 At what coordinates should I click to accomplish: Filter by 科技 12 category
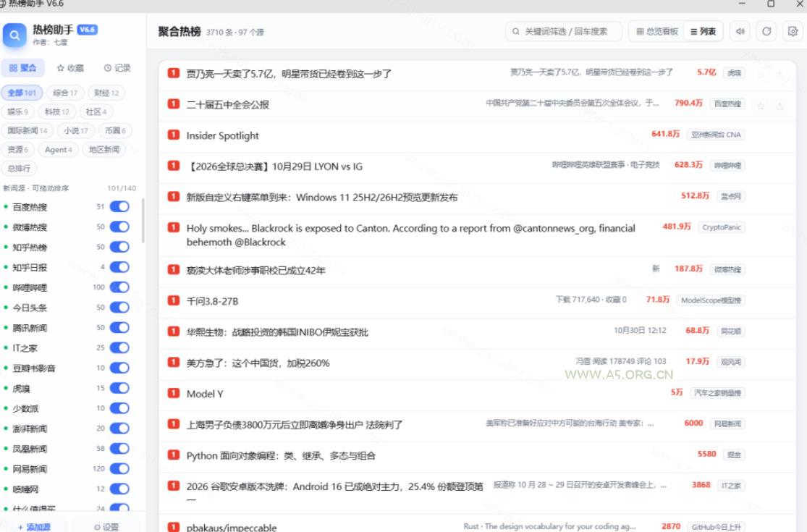pyautogui.click(x=56, y=111)
